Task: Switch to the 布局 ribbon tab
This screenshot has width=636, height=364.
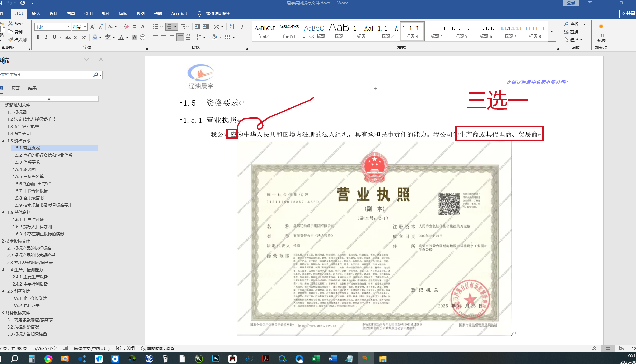Action: (71, 14)
